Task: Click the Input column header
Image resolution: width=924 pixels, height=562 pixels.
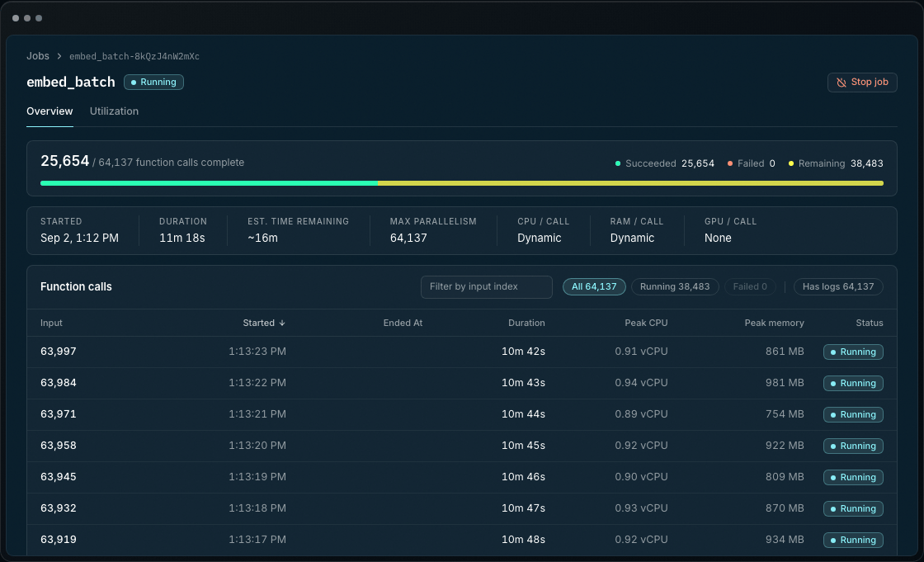Action: [51, 324]
